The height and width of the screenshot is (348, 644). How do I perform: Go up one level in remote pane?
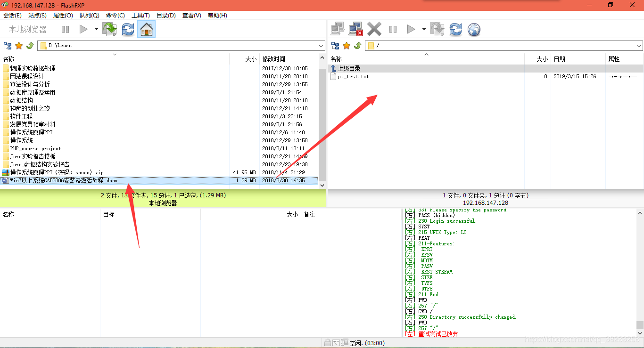pos(357,46)
